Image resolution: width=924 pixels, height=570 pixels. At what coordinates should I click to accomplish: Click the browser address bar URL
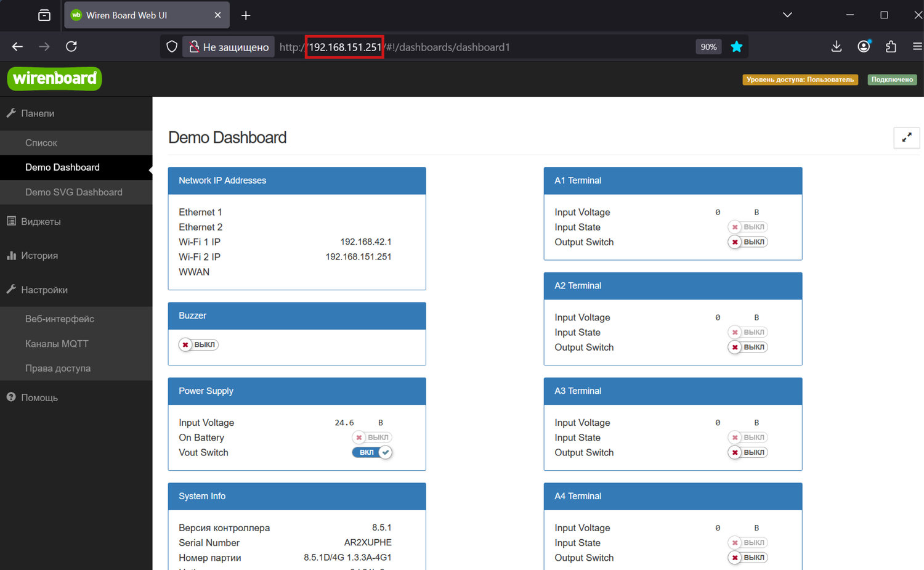coord(395,47)
